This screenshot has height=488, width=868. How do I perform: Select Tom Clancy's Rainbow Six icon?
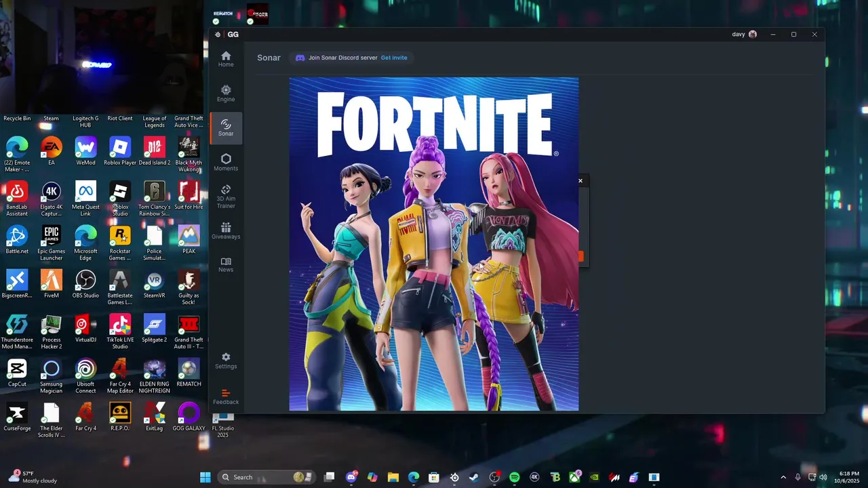click(155, 199)
